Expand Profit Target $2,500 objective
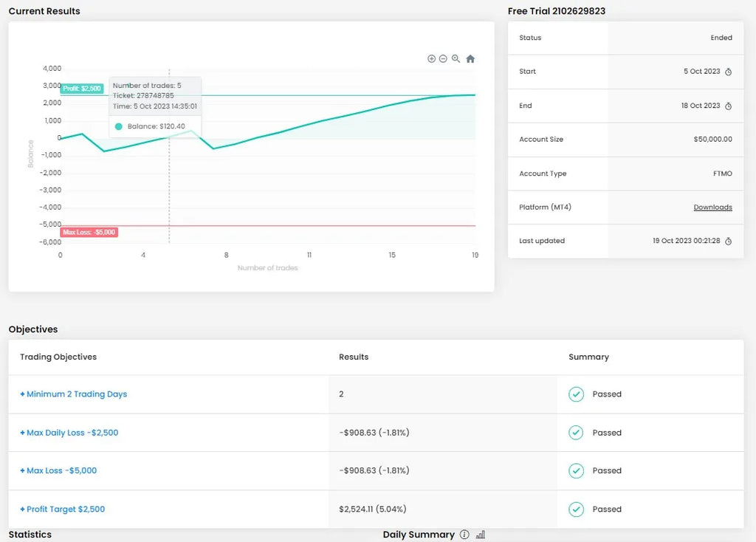 click(62, 509)
